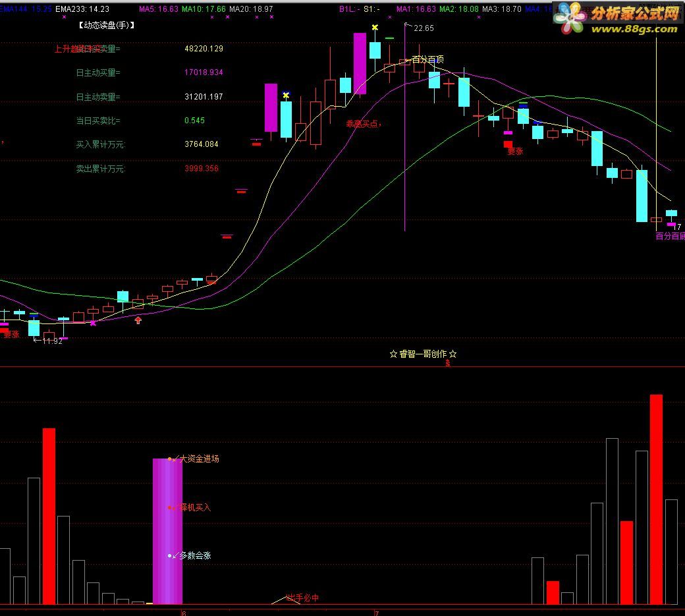Image resolution: width=685 pixels, height=616 pixels.
Task: Click the yellow X marker on the cyan candle after the gap
Action: pos(286,95)
